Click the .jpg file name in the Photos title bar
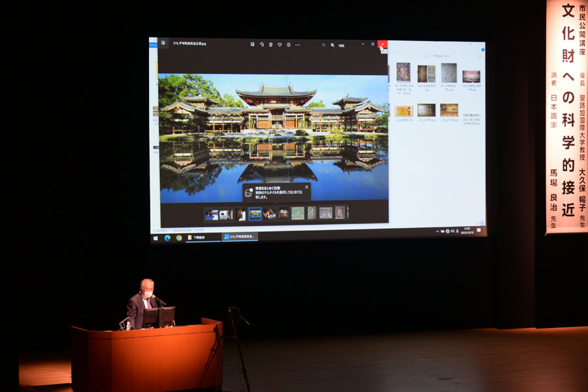Viewport: 588px width, 392px height. pyautogui.click(x=189, y=44)
